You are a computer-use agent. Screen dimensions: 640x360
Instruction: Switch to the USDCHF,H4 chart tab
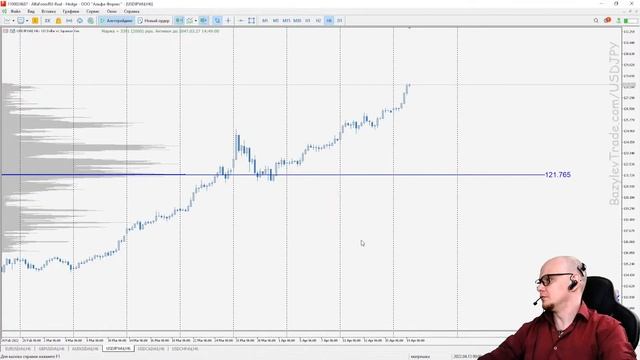(x=185, y=349)
